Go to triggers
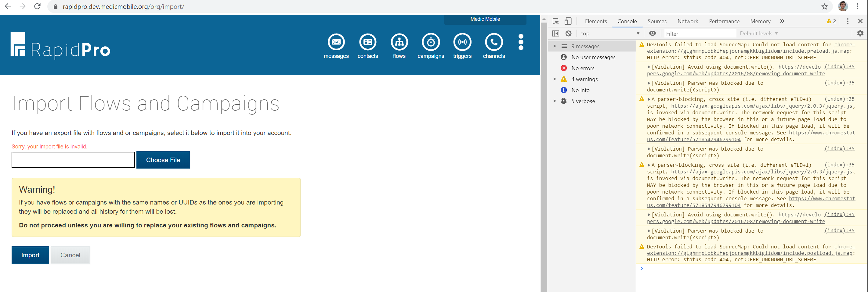The width and height of the screenshot is (868, 292). pos(462,46)
